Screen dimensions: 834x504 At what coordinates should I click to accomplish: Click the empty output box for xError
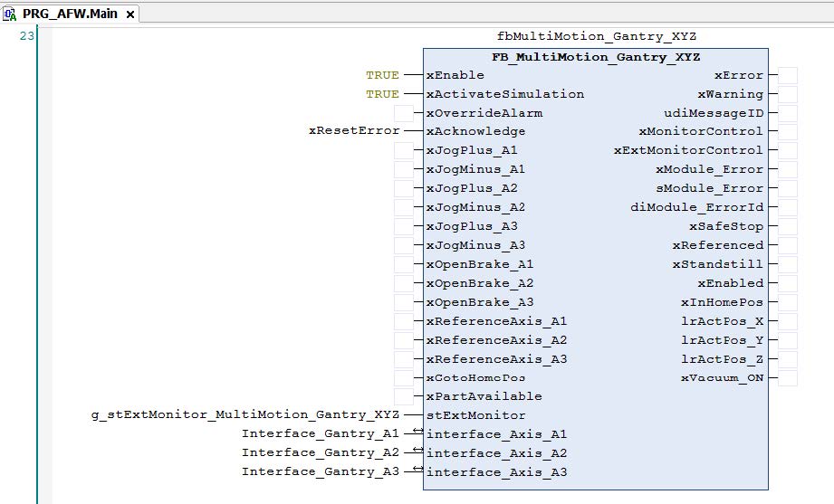click(x=788, y=75)
